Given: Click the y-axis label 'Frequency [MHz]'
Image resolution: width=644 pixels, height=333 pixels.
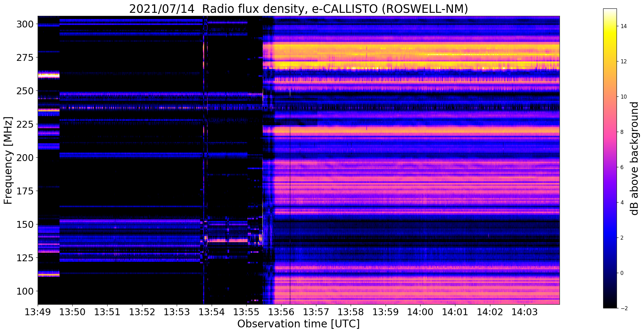Looking at the screenshot, I should (x=8, y=160).
